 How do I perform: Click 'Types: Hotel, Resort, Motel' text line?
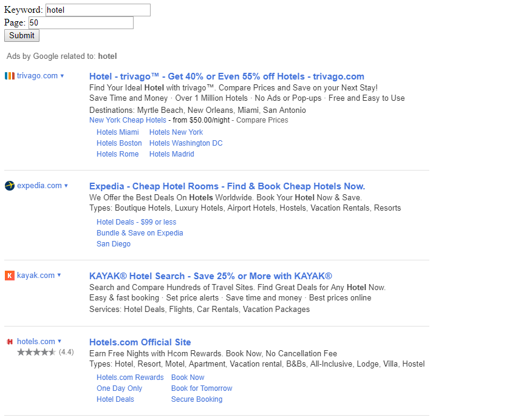tap(257, 364)
